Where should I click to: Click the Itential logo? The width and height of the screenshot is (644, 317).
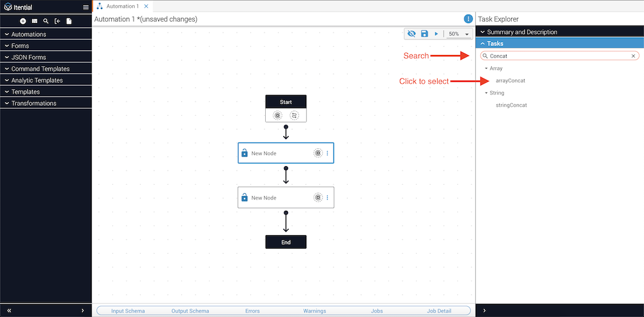(x=18, y=8)
